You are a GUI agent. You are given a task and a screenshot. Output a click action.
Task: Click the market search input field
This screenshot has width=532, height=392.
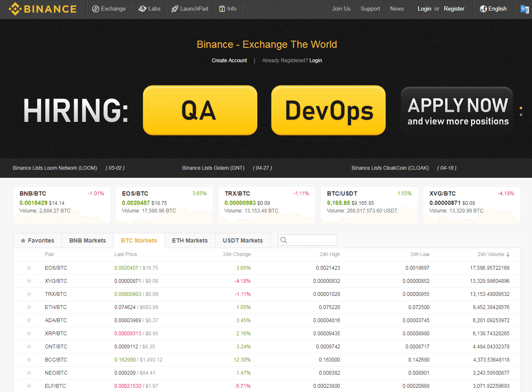[x=308, y=240]
